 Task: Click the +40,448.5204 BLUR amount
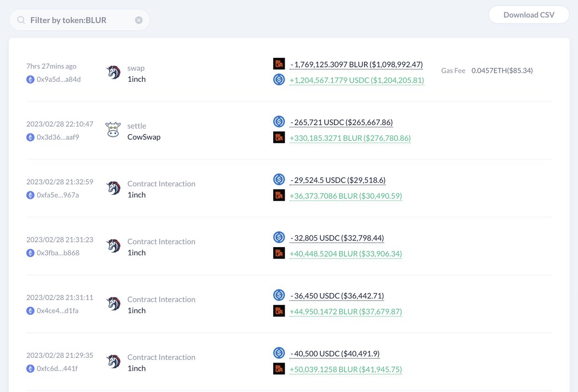coord(346,254)
